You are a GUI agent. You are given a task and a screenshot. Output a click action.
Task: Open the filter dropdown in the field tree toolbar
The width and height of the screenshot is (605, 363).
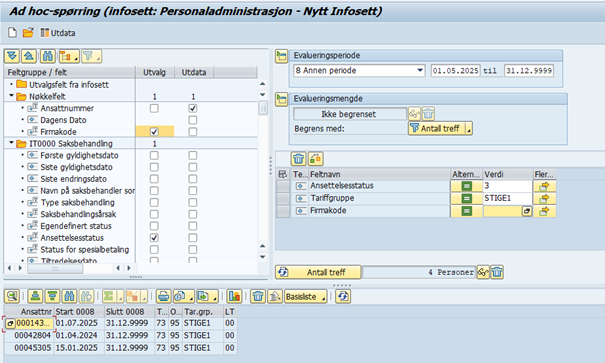91,56
